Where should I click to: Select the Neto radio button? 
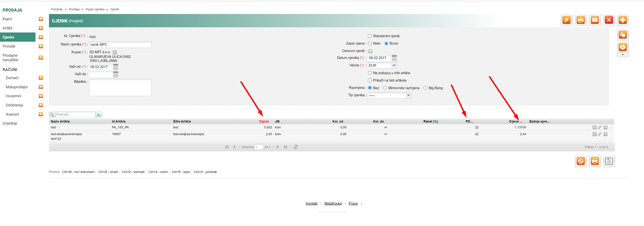coord(370,44)
